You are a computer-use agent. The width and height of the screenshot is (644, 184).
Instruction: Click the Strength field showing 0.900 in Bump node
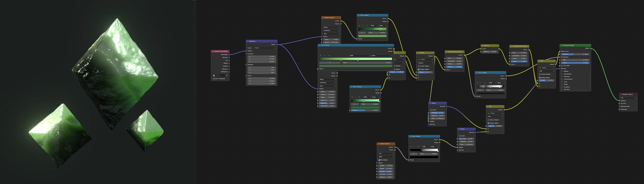coord(437,113)
